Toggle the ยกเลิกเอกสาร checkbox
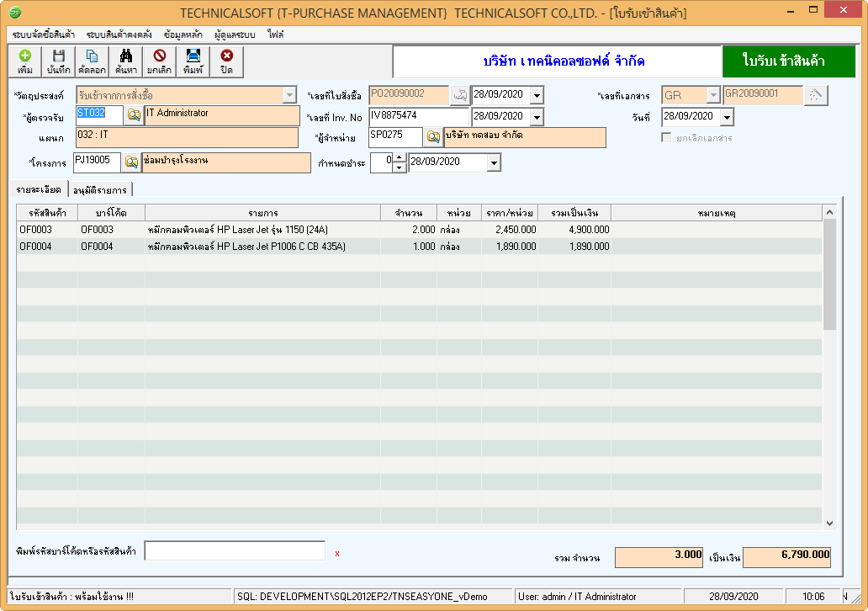The image size is (868, 611). [x=666, y=137]
